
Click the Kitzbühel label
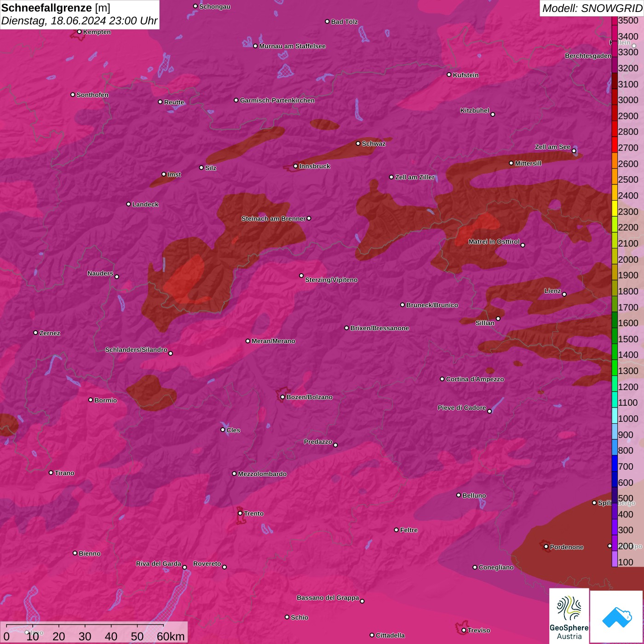coord(475,110)
